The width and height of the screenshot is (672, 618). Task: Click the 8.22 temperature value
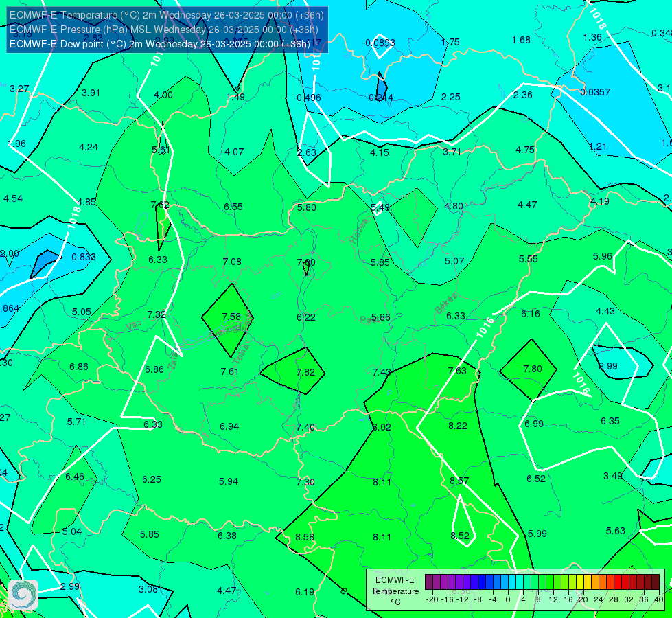(458, 426)
